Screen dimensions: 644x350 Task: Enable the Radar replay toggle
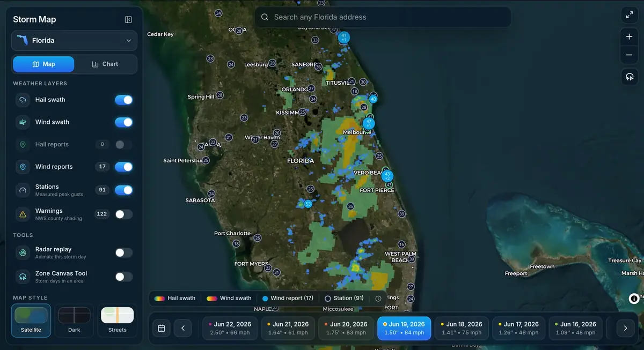[x=123, y=252]
